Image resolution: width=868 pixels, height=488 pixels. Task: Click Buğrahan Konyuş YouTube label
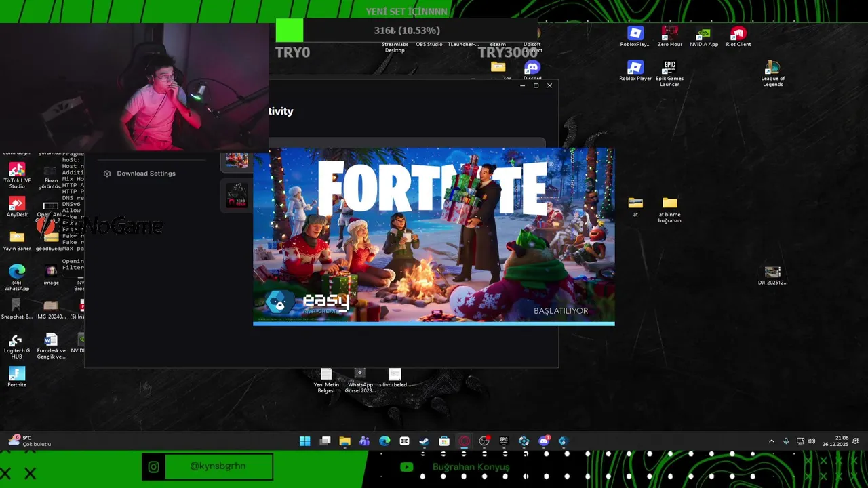click(x=471, y=467)
